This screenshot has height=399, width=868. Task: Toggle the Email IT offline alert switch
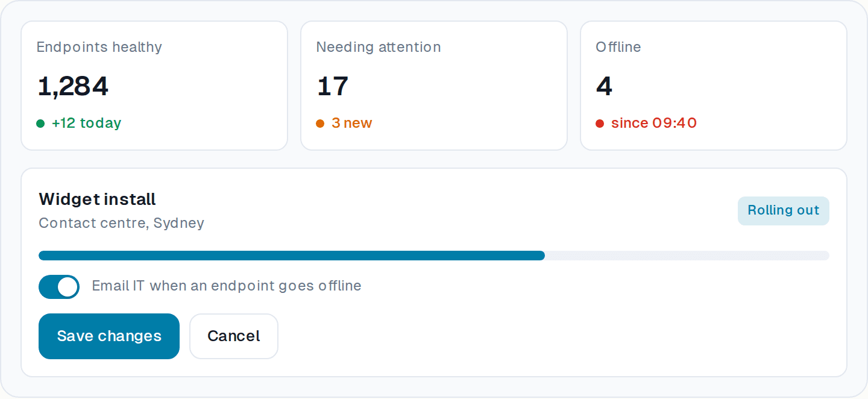[x=59, y=287]
